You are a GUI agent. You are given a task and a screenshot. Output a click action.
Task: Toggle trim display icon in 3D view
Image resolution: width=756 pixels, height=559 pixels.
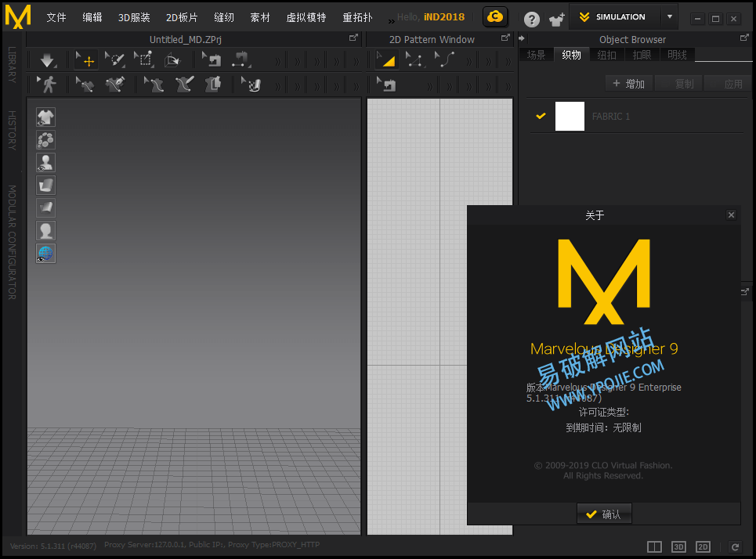(x=45, y=139)
